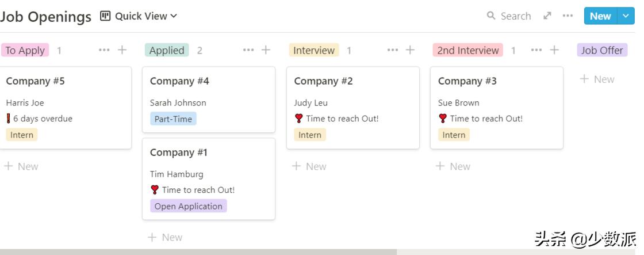The width and height of the screenshot is (644, 255).
Task: Click the Search magnifier icon
Action: click(491, 16)
